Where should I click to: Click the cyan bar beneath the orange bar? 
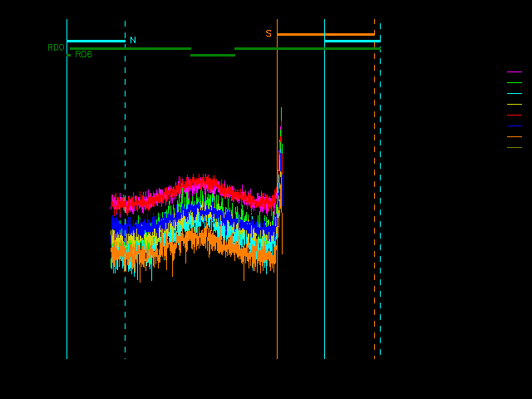[352, 42]
